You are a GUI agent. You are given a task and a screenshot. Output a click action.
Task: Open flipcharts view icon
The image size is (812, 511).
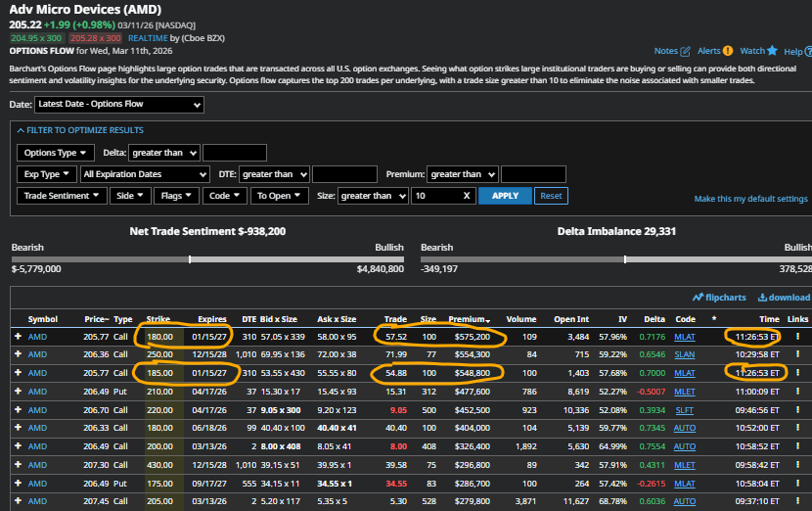tap(698, 298)
